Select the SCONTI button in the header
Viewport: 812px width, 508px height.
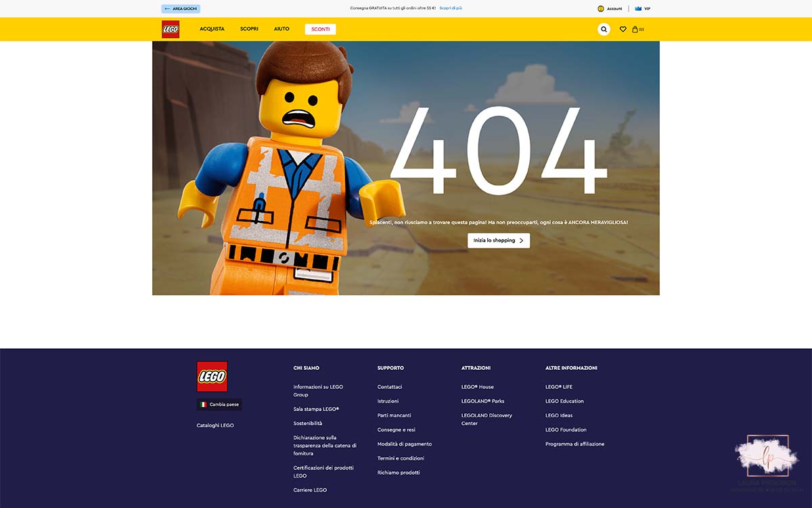tap(320, 29)
